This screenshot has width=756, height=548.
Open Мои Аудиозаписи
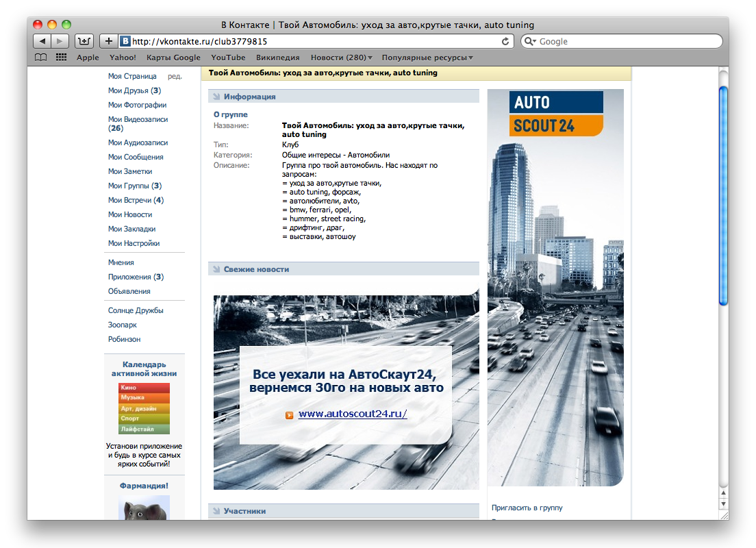point(138,142)
